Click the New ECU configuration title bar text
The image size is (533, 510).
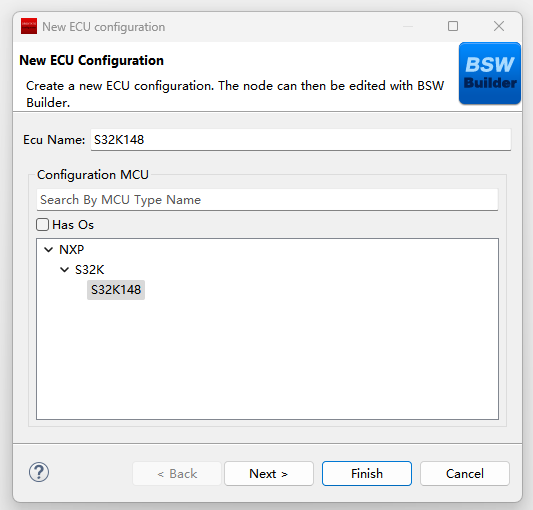[x=104, y=27]
